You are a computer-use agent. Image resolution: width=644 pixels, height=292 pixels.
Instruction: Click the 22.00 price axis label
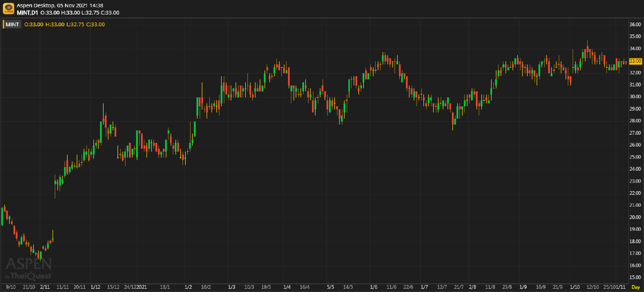635,193
